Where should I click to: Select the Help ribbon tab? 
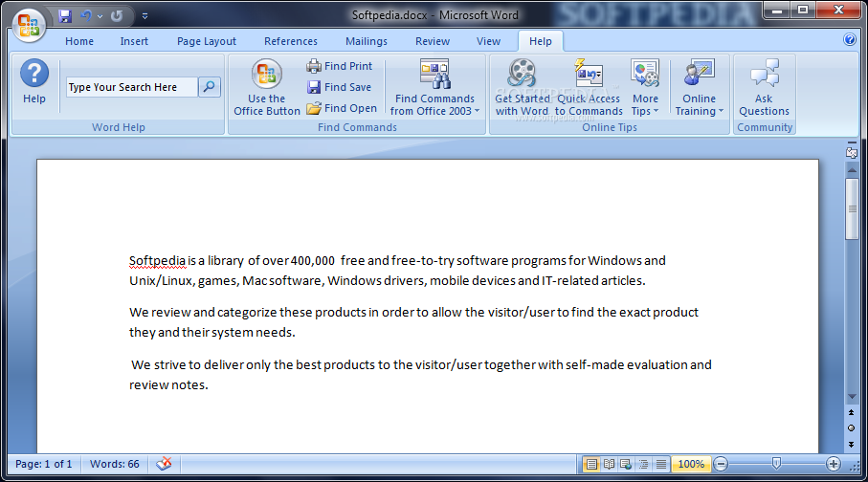[x=541, y=41]
